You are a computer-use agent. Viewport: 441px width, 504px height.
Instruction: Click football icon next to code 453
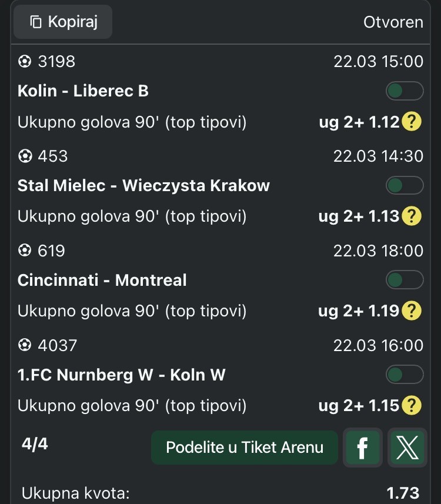(25, 156)
